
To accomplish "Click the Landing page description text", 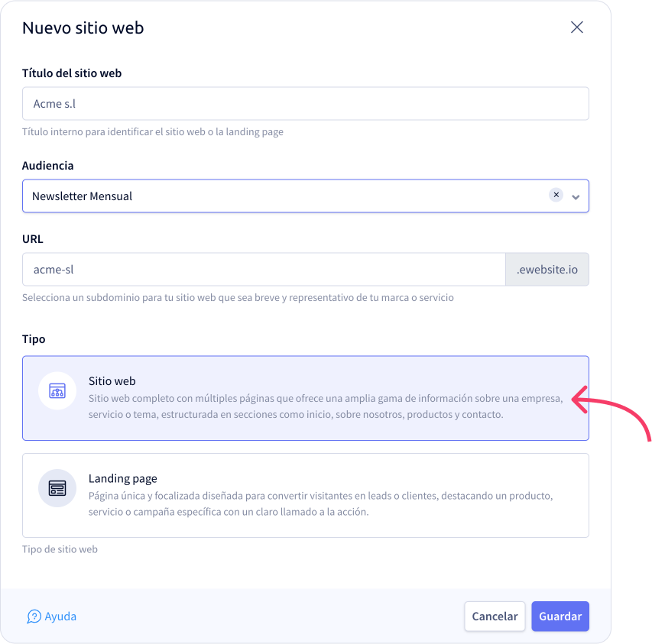I will point(320,503).
